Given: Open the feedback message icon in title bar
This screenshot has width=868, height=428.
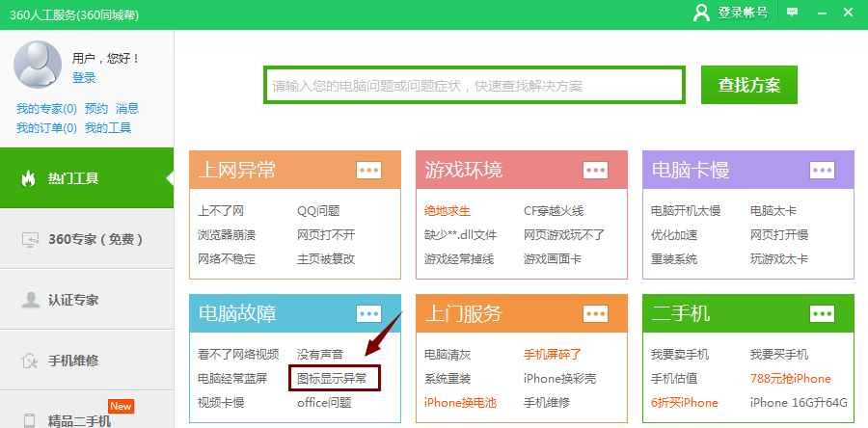Looking at the screenshot, I should (x=793, y=13).
